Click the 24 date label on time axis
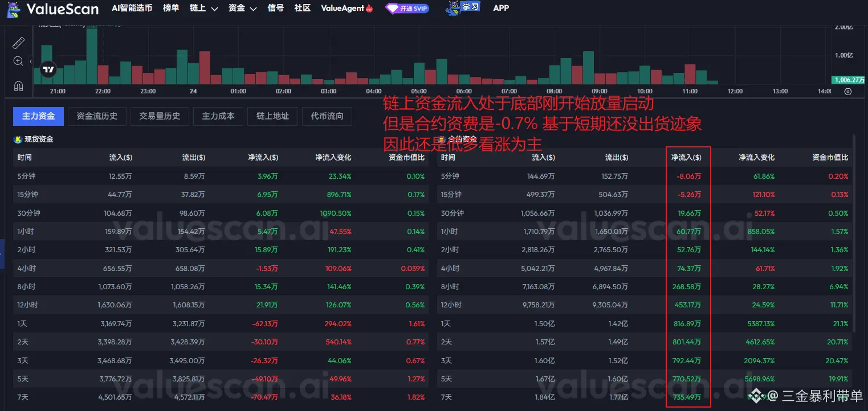Image resolution: width=868 pixels, height=411 pixels. [x=193, y=91]
